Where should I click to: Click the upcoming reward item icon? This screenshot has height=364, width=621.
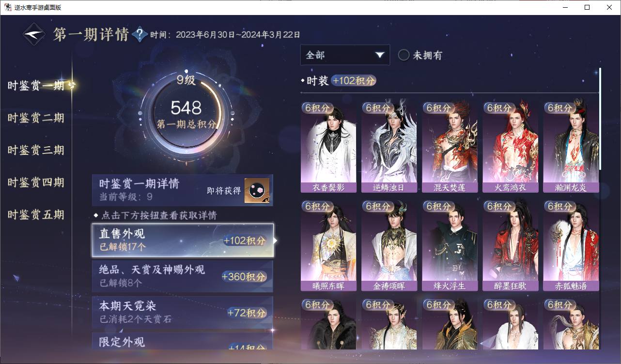tap(257, 191)
